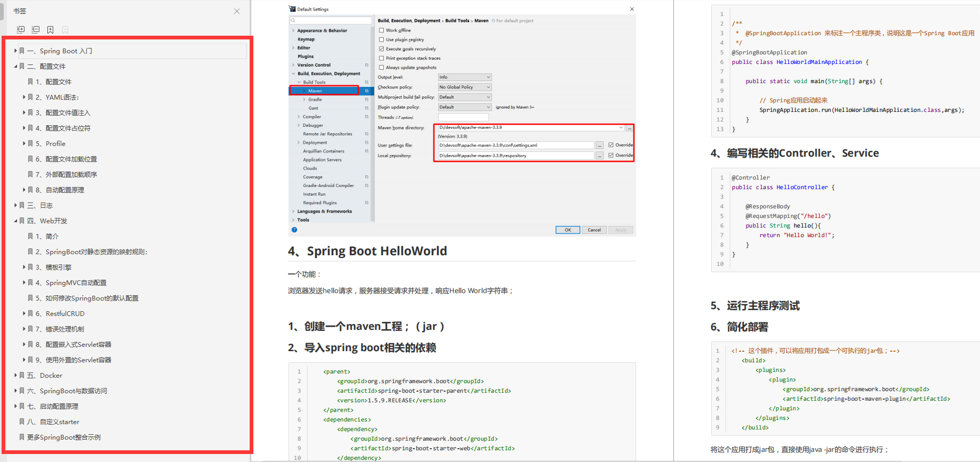Click the Cancel button in Default Settings
Screen dimensions: 980x462
[594, 230]
